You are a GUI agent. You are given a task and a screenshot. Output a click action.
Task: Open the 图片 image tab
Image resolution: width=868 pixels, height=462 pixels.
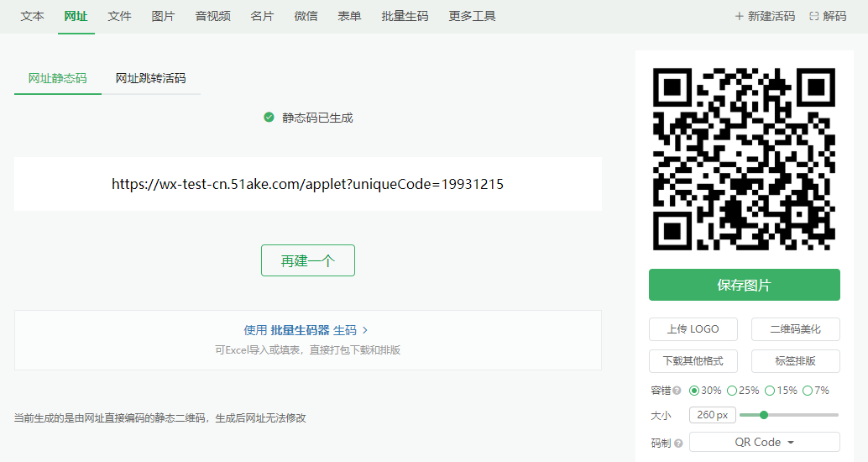(164, 16)
